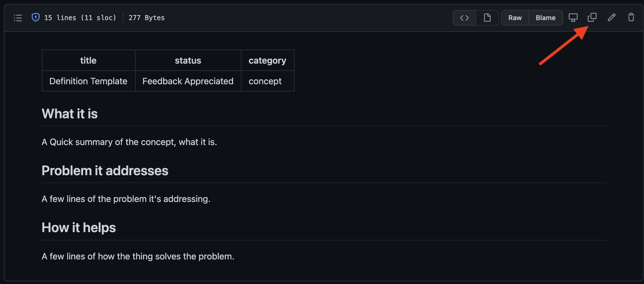Click the "277 Bytes" file size text

pyautogui.click(x=147, y=18)
